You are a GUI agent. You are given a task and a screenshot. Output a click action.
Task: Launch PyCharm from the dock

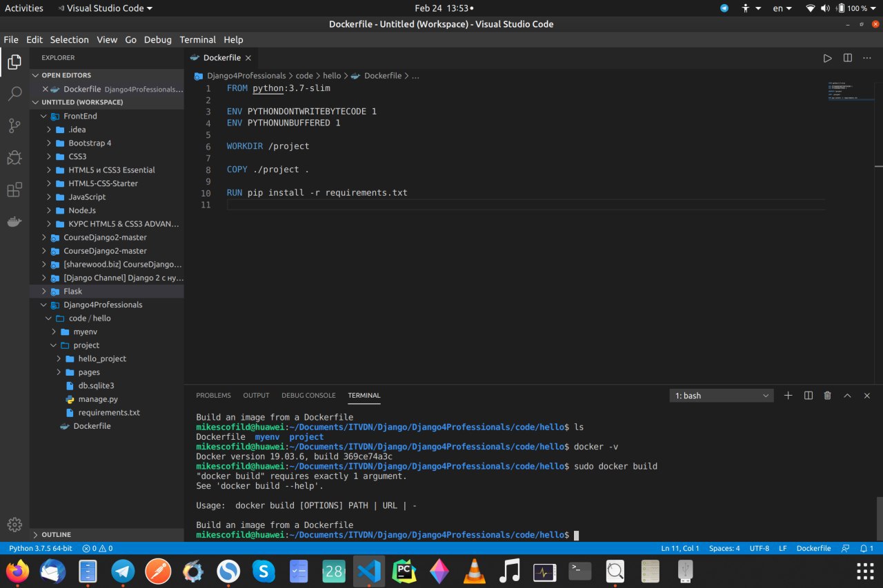coord(404,571)
